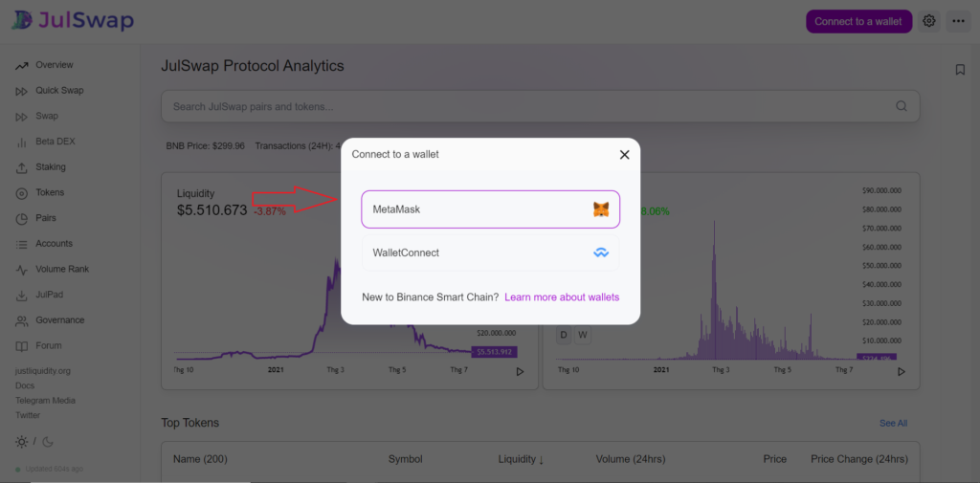The width and height of the screenshot is (980, 483).
Task: Open settings gear icon in header
Action: coord(928,21)
